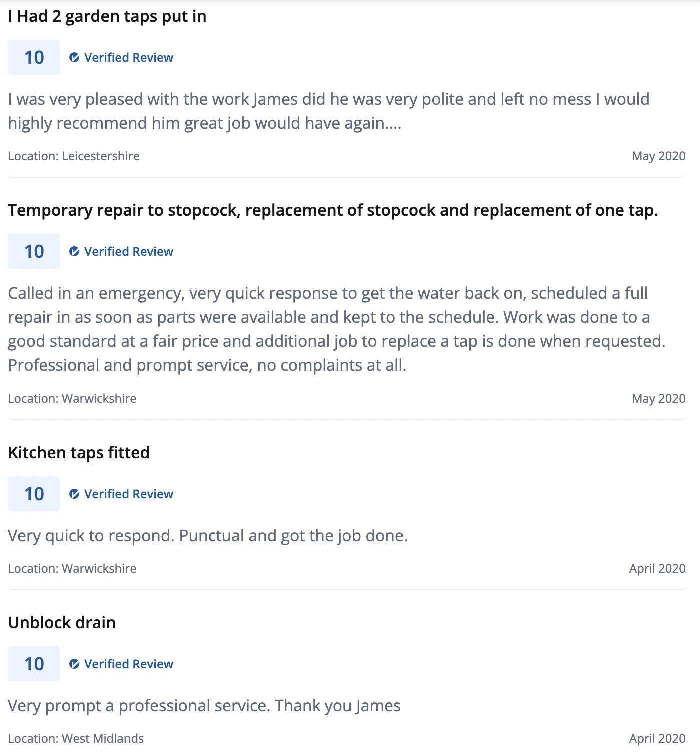Viewport: 700px width, 753px height.
Task: Click the 10 score badge for garden taps review
Action: [x=34, y=57]
